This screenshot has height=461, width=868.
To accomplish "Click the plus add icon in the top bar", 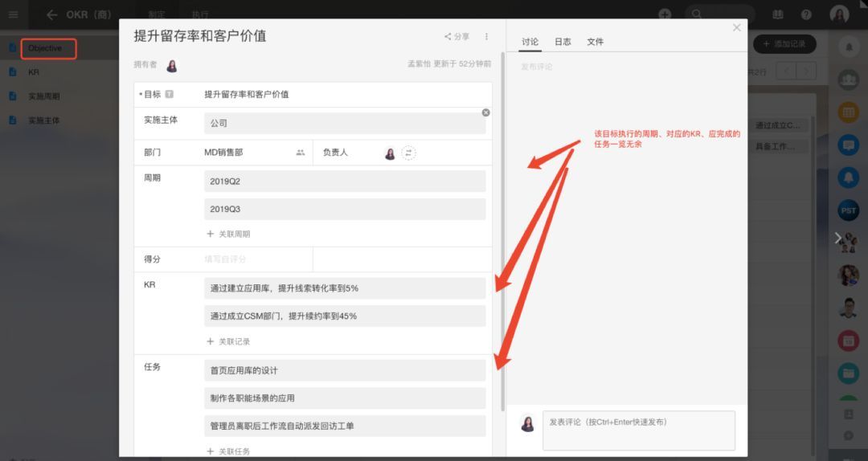I will (x=665, y=14).
